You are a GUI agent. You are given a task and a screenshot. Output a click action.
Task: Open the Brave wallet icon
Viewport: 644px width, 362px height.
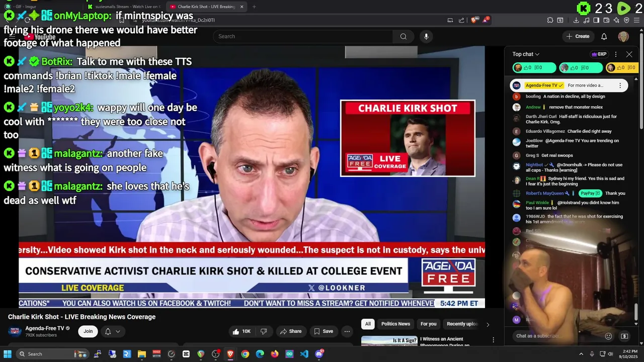point(606,20)
